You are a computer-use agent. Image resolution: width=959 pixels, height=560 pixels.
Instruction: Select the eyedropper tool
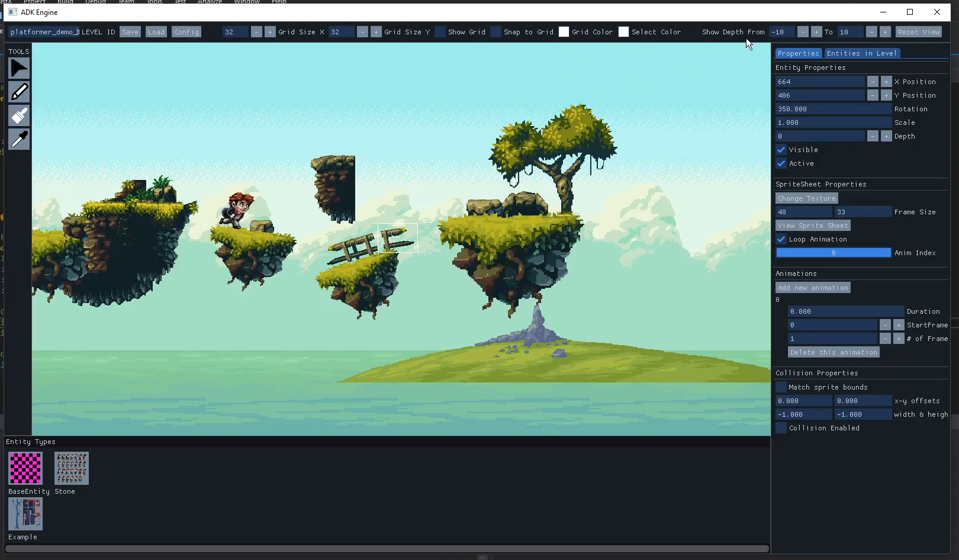tap(19, 139)
